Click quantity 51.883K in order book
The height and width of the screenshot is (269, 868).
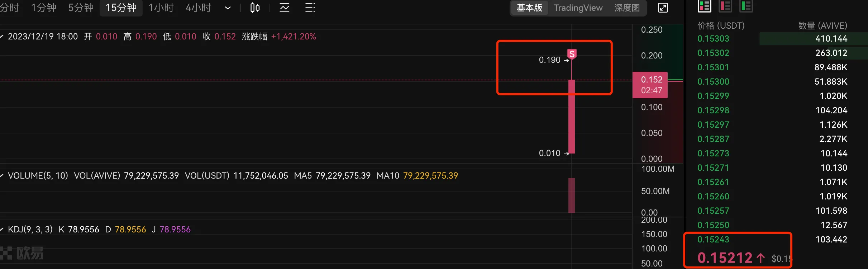tap(831, 81)
